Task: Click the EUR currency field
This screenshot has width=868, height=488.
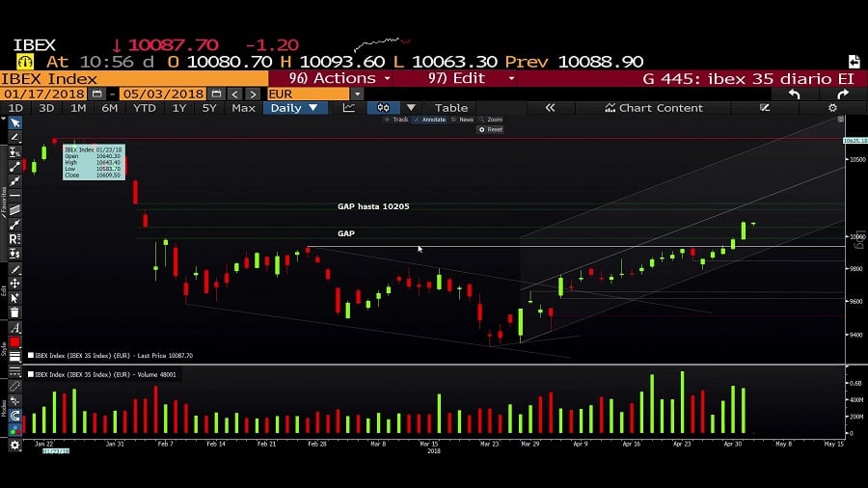Action: coord(309,95)
